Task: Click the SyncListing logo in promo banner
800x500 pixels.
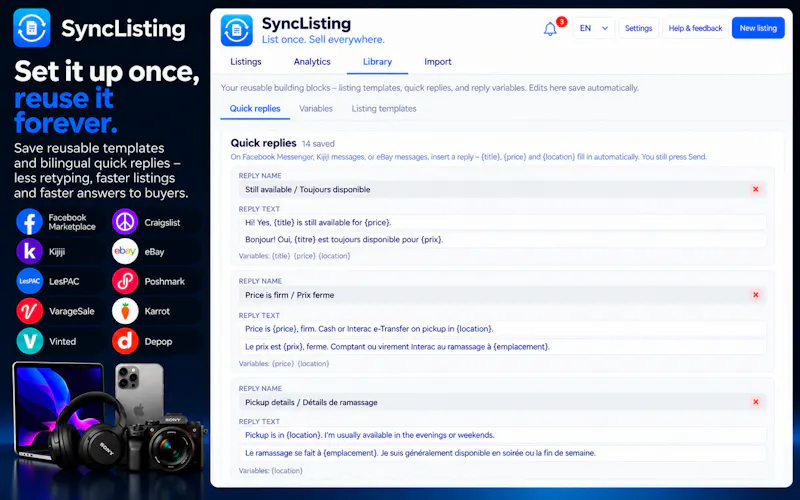Action: (32, 28)
